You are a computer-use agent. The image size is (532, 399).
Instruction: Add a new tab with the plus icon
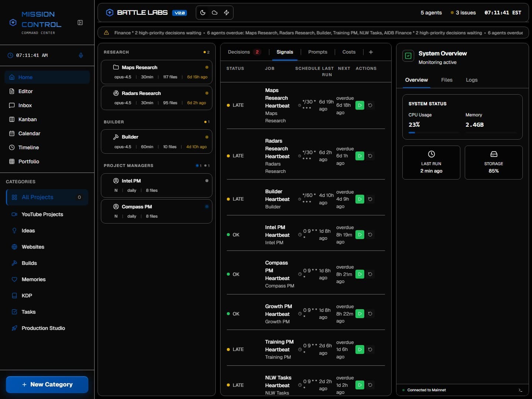click(371, 52)
